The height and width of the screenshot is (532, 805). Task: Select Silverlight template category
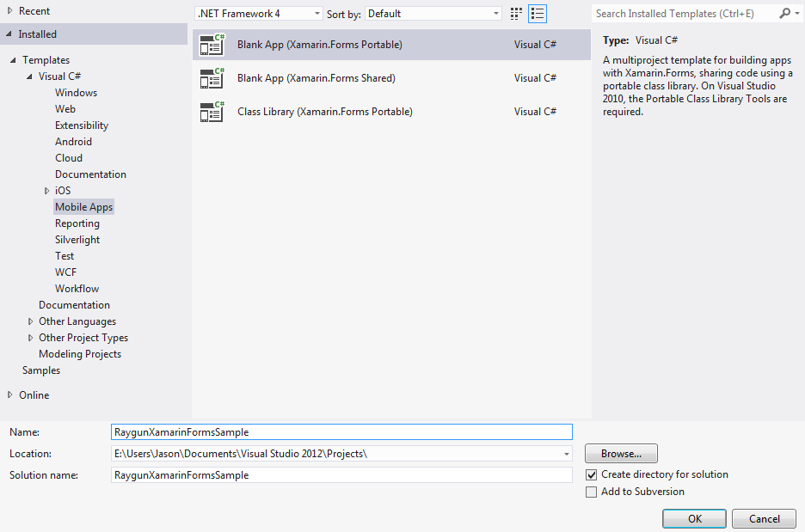click(x=77, y=240)
